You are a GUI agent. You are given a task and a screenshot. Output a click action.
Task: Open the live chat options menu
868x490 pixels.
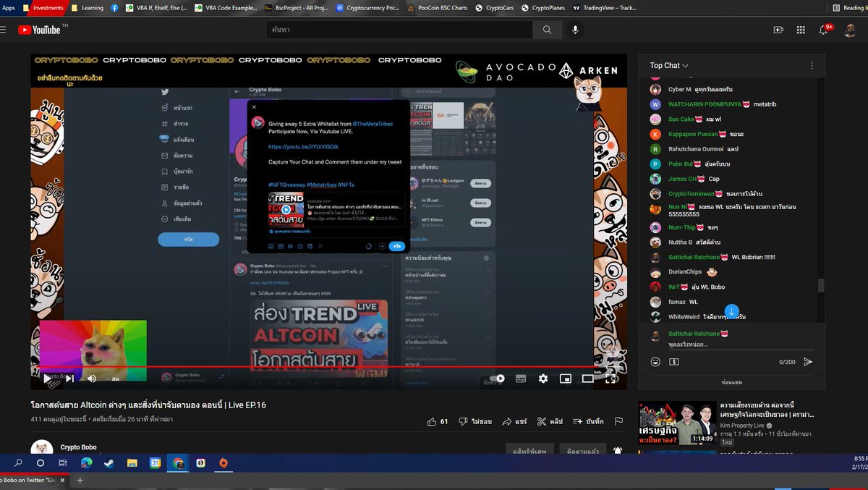pyautogui.click(x=812, y=66)
